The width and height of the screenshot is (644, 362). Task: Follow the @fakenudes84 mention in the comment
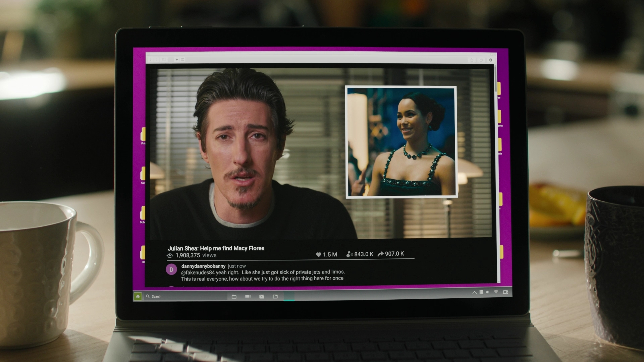coord(198,273)
